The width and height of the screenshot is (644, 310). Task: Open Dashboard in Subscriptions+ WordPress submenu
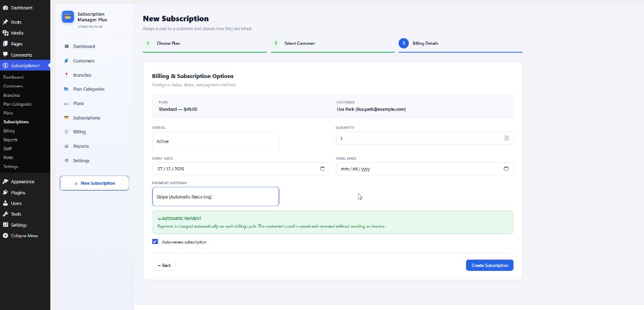(x=13, y=77)
